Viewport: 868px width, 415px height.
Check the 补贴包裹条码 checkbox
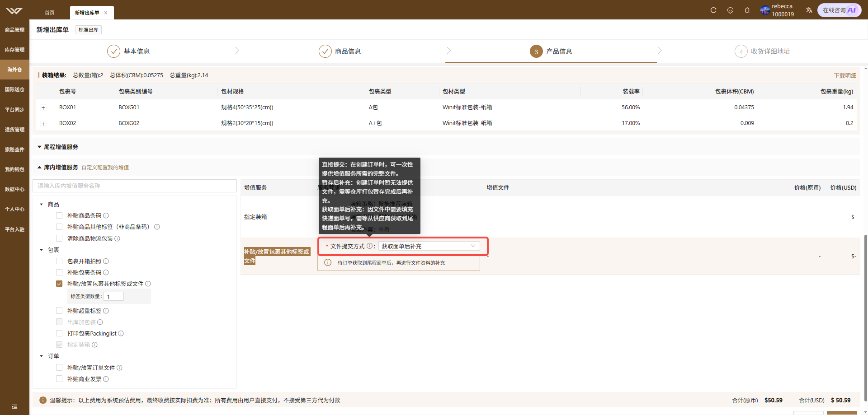59,272
